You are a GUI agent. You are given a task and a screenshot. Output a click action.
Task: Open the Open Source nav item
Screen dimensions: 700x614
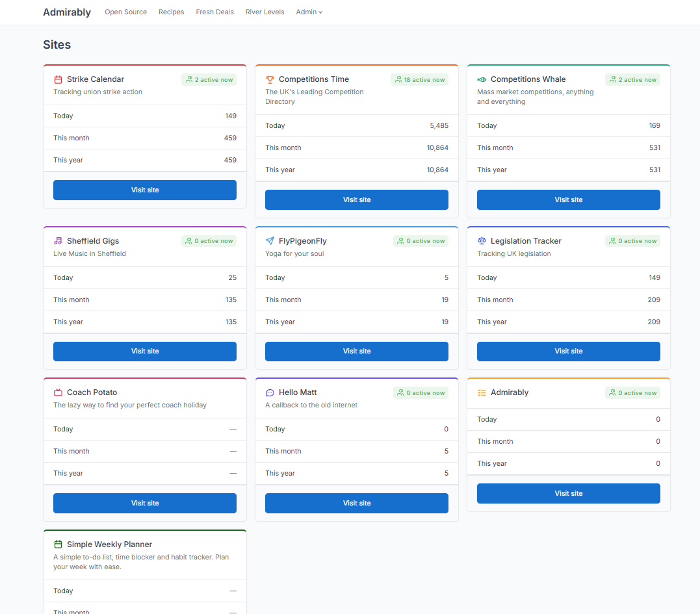[126, 12]
